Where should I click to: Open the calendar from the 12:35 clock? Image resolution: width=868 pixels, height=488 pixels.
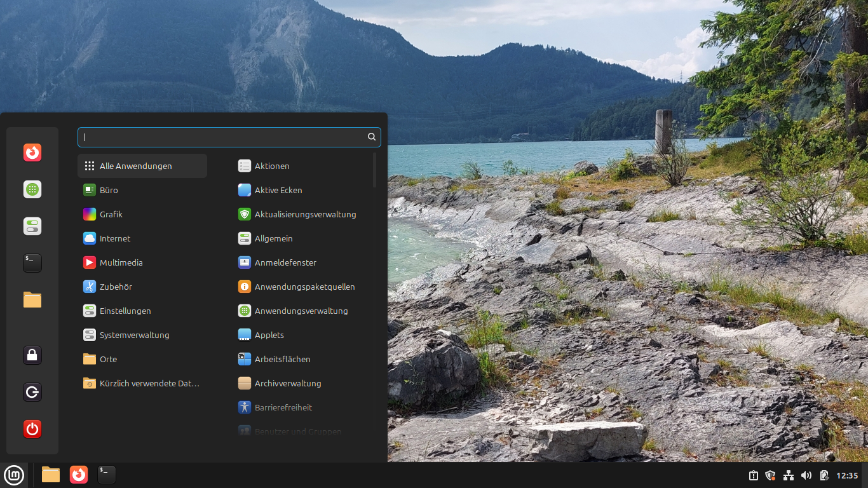click(x=848, y=475)
